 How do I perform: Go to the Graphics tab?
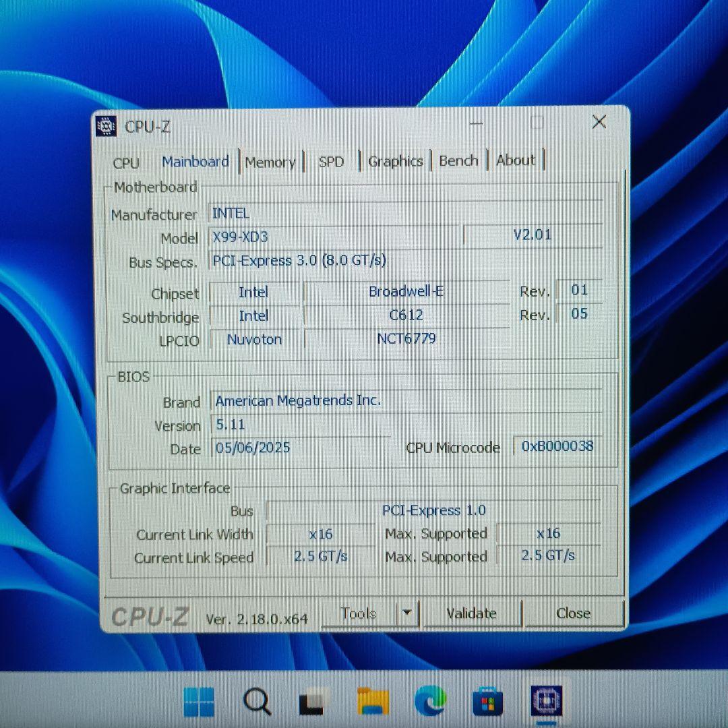(x=396, y=161)
